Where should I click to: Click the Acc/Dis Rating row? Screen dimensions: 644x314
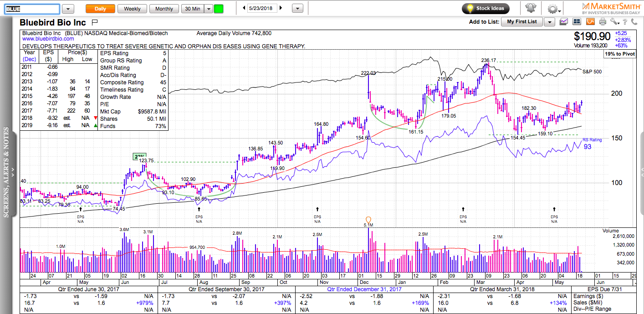click(133, 75)
